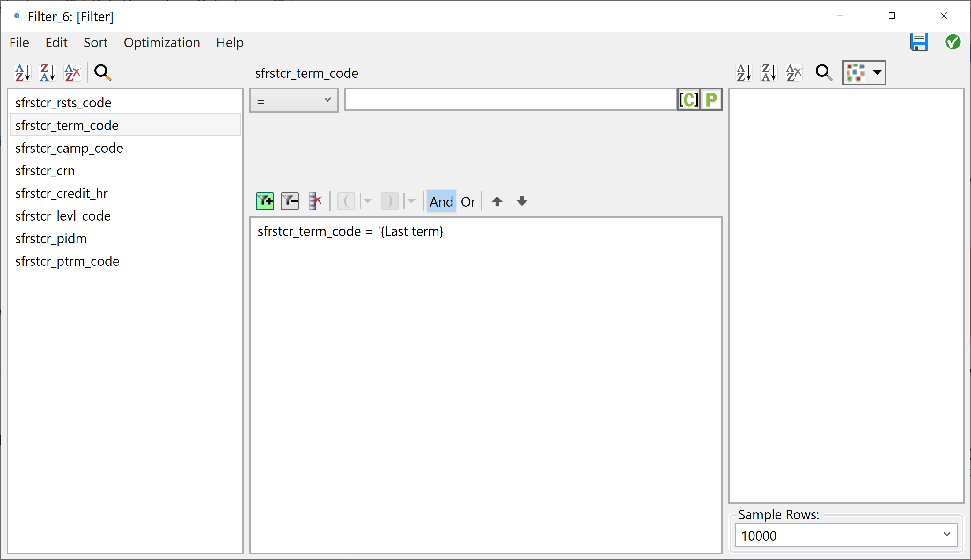Open the comparison operator dropdown
971x560 pixels.
(x=294, y=100)
